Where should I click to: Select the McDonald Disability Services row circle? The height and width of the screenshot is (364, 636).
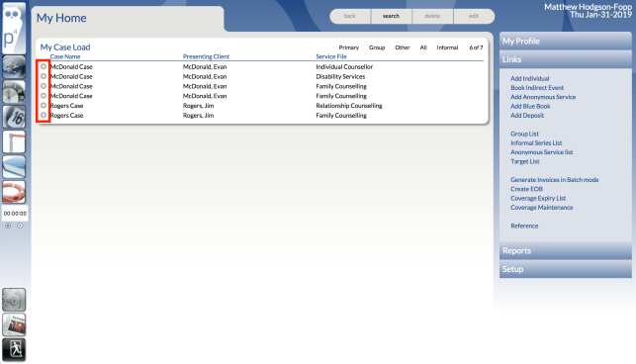click(44, 76)
